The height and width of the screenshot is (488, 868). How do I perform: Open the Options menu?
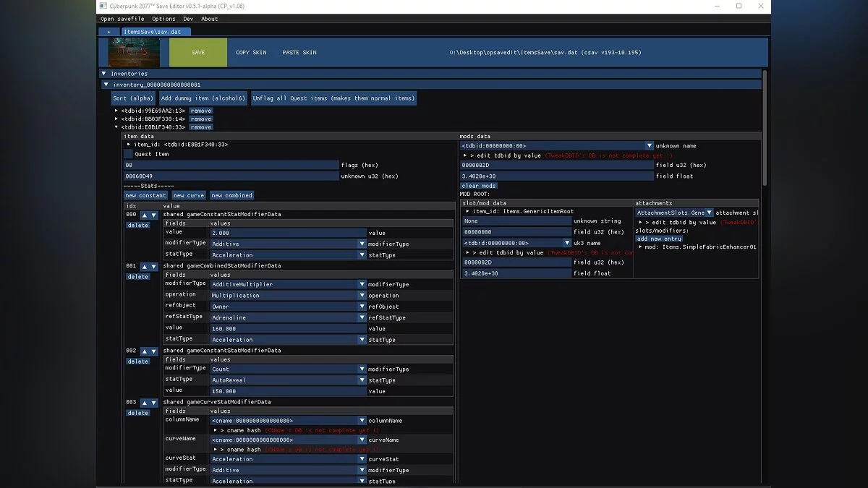(163, 19)
